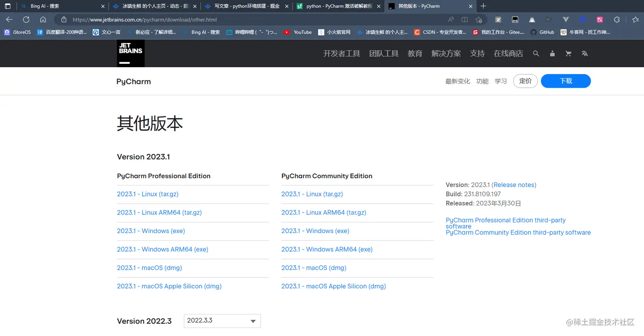Download Professional 2023.1 Linux (tar.gz)
644x336 pixels.
tap(148, 194)
